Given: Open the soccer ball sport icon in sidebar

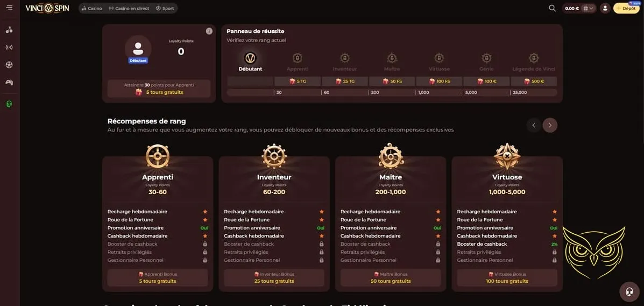Looking at the screenshot, I should pos(9,65).
